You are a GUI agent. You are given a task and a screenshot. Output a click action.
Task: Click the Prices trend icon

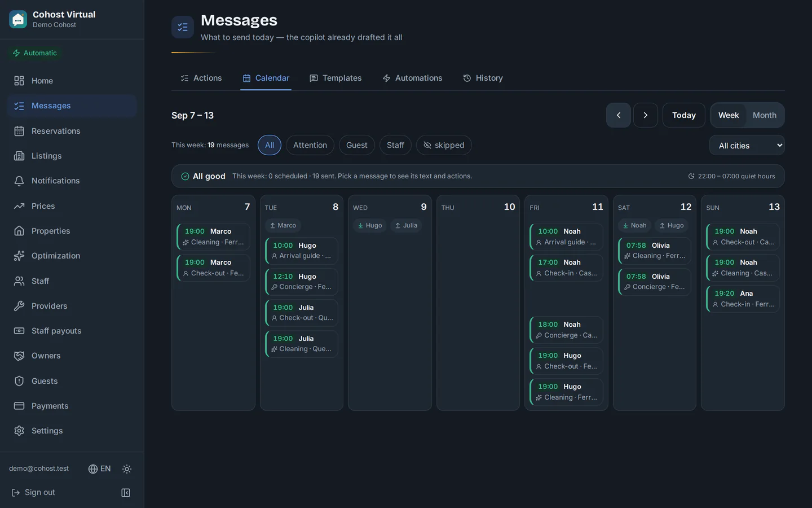[x=19, y=206]
